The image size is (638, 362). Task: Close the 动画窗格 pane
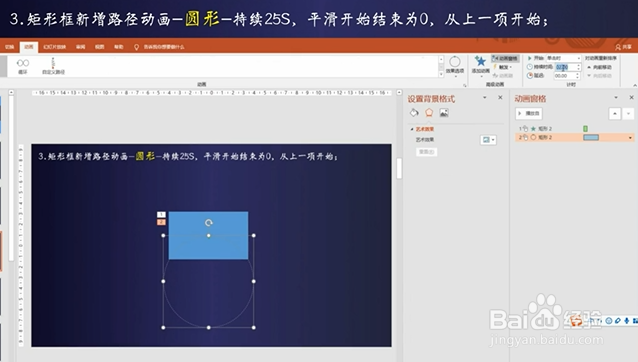tap(631, 98)
